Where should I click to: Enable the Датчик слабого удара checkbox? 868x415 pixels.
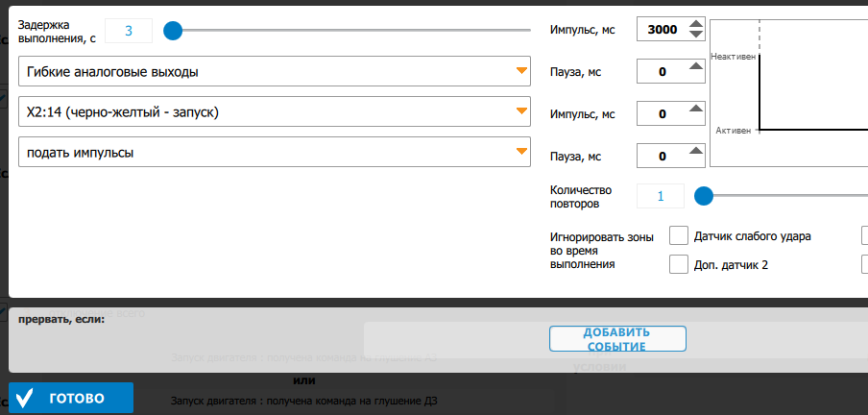(x=678, y=235)
